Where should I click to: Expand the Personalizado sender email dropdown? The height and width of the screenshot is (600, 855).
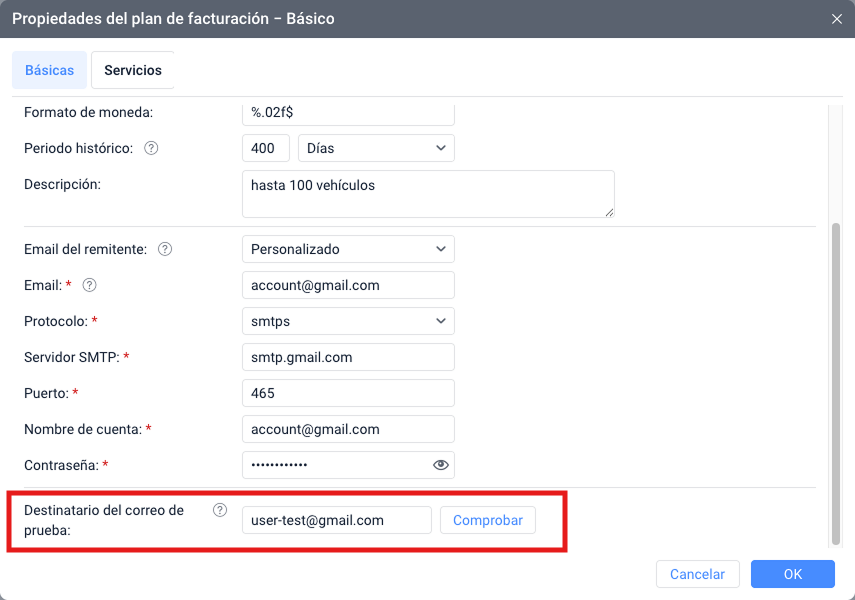348,249
